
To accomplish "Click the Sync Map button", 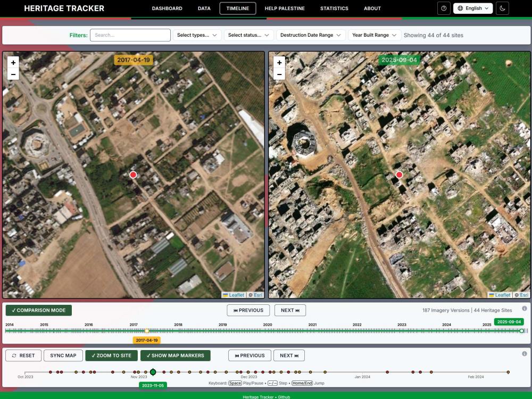I will [63, 355].
